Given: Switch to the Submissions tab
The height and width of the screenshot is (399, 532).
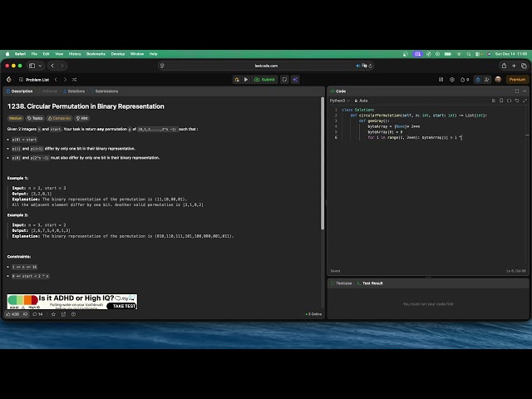Looking at the screenshot, I should (104, 91).
